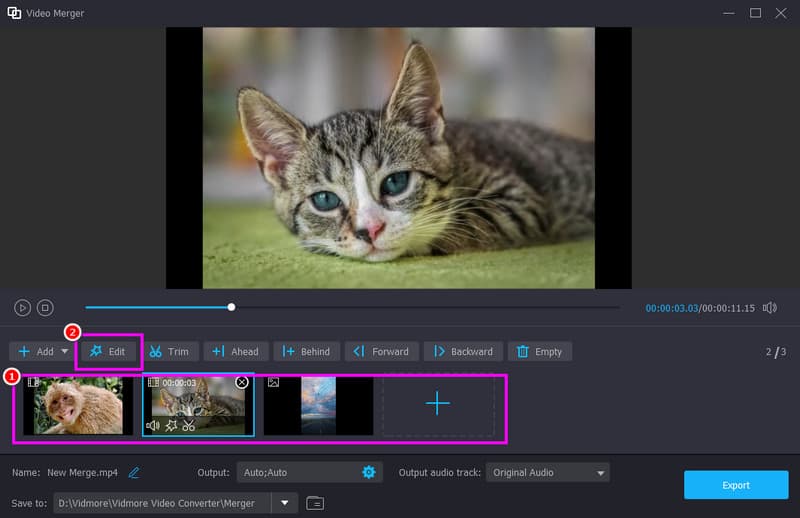Stop the video playback
This screenshot has width=800, height=518.
point(45,308)
